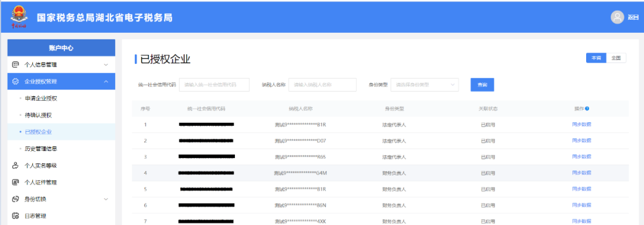Image resolution: width=644 pixels, height=225 pixels.
Task: Click taxpayer name ending R65
Action: pyautogui.click(x=300, y=157)
